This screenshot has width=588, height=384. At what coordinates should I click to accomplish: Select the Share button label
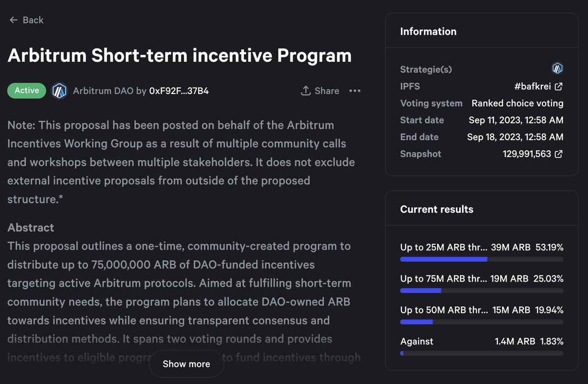click(x=327, y=91)
